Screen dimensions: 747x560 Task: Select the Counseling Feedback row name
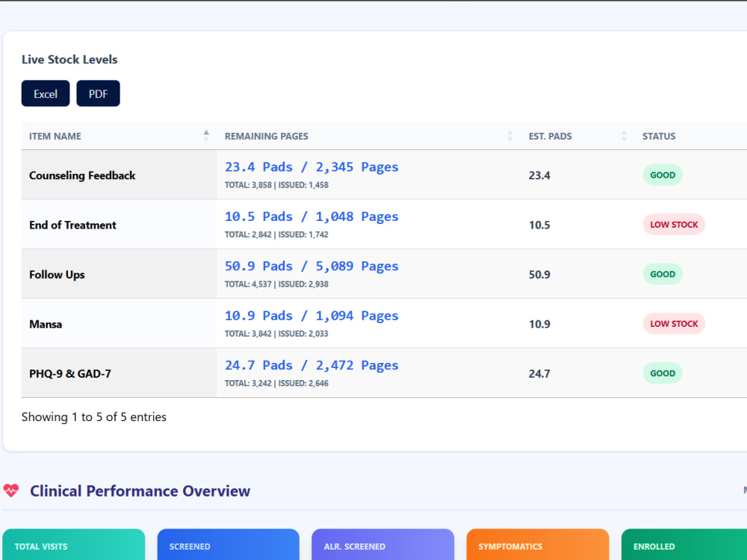click(82, 175)
